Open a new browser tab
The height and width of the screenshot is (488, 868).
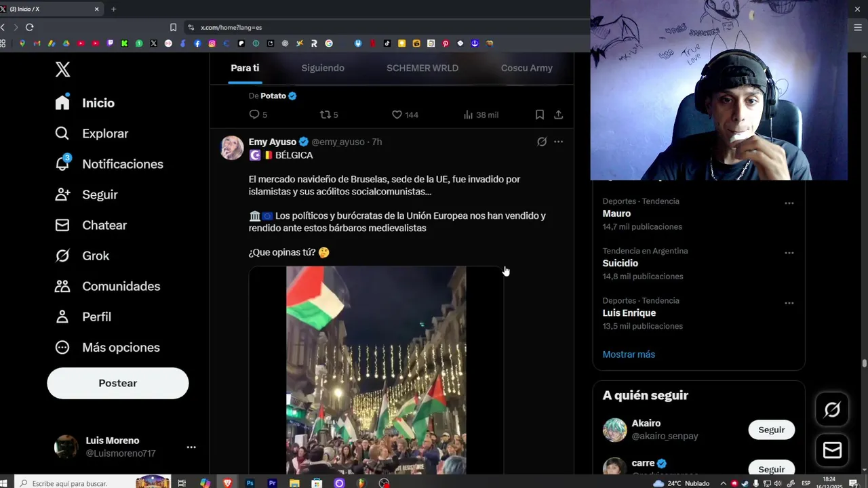pyautogui.click(x=113, y=9)
